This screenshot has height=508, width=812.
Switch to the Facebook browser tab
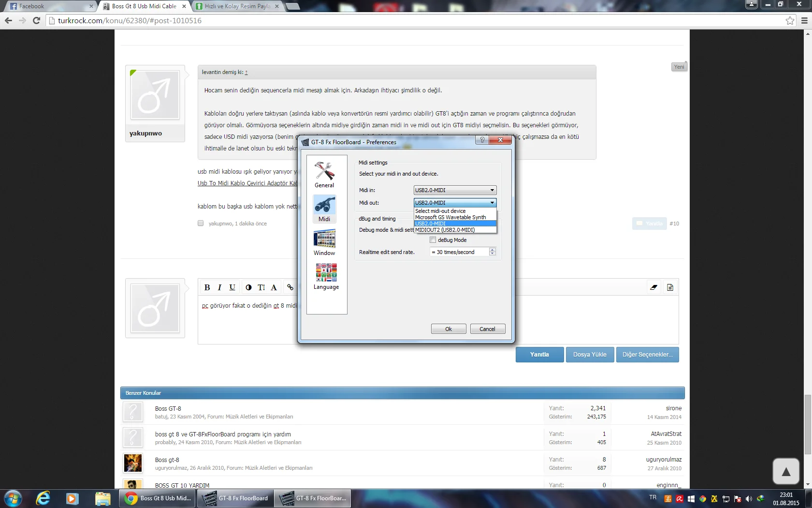[x=48, y=6]
